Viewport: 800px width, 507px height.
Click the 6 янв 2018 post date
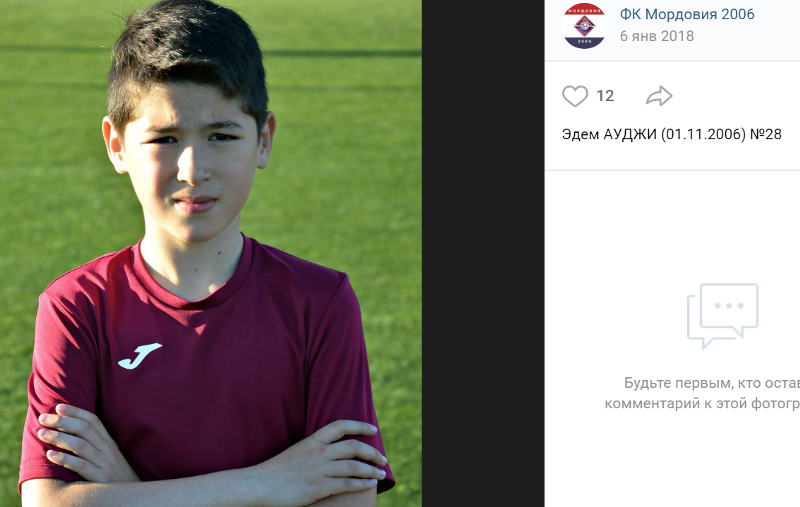657,36
